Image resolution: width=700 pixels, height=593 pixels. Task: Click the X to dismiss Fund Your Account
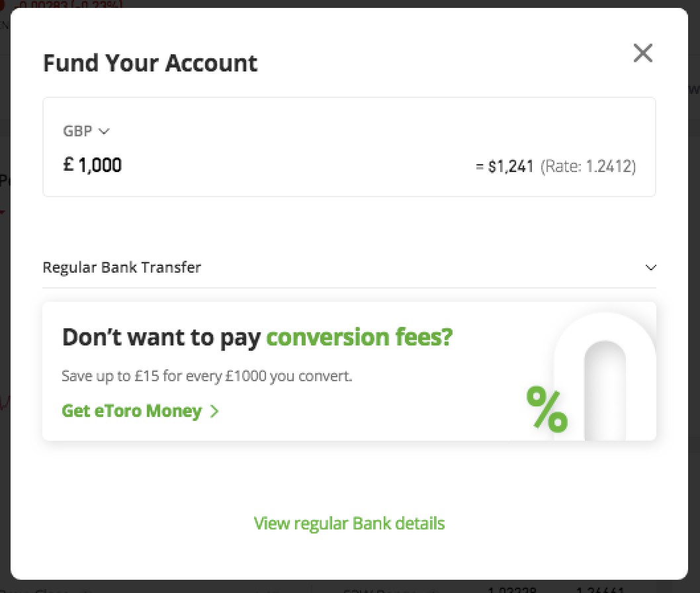click(x=642, y=53)
